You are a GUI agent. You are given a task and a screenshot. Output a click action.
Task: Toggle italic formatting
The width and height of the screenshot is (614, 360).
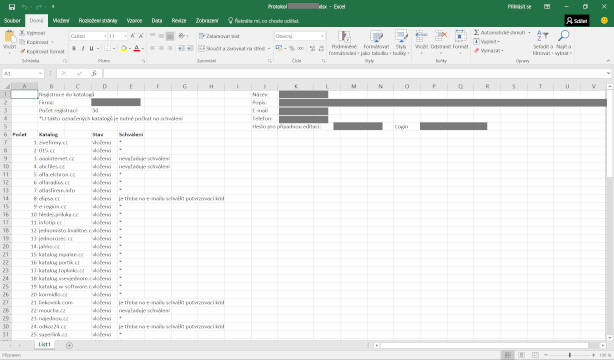coord(83,48)
